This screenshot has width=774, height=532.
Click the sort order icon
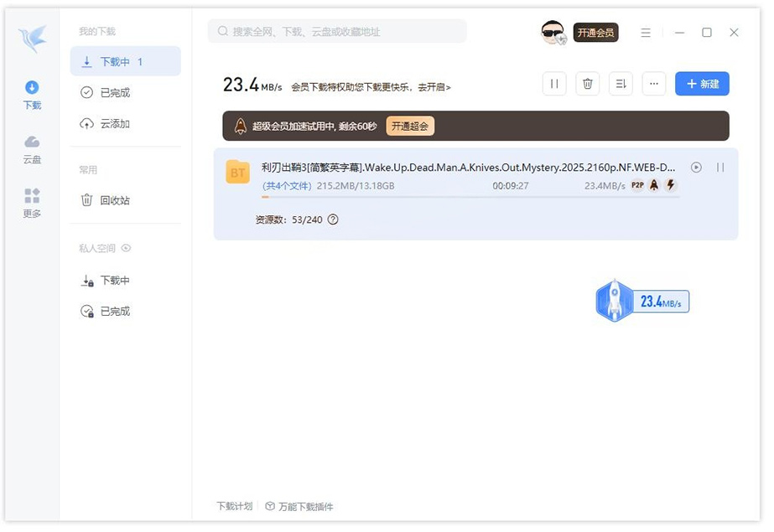click(621, 83)
